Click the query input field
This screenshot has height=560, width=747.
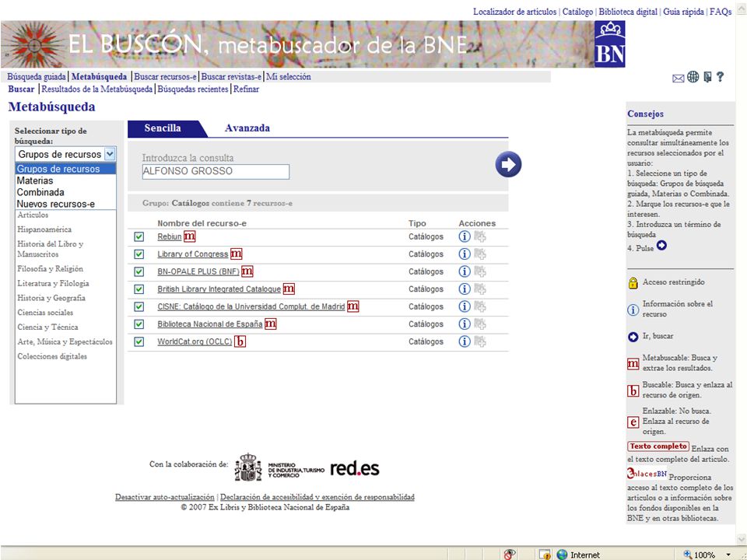216,171
